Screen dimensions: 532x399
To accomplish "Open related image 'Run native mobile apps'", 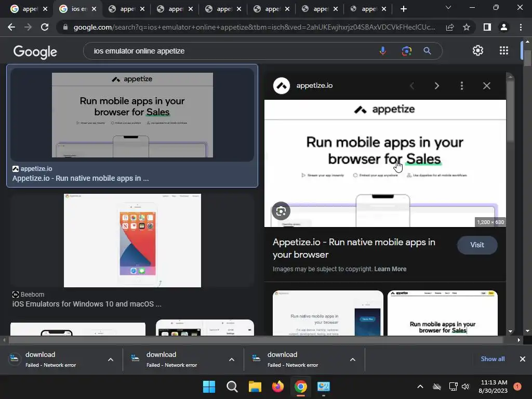I will [328, 313].
